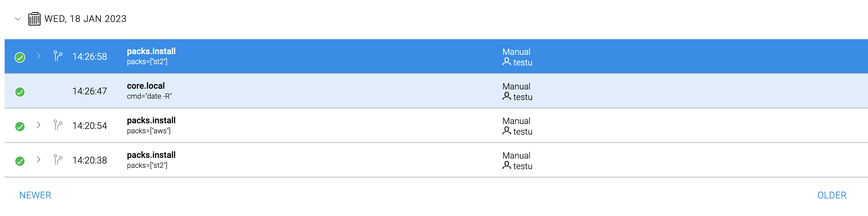Go to NEWER executions
Image resolution: width=868 pixels, height=216 pixels.
click(x=35, y=195)
